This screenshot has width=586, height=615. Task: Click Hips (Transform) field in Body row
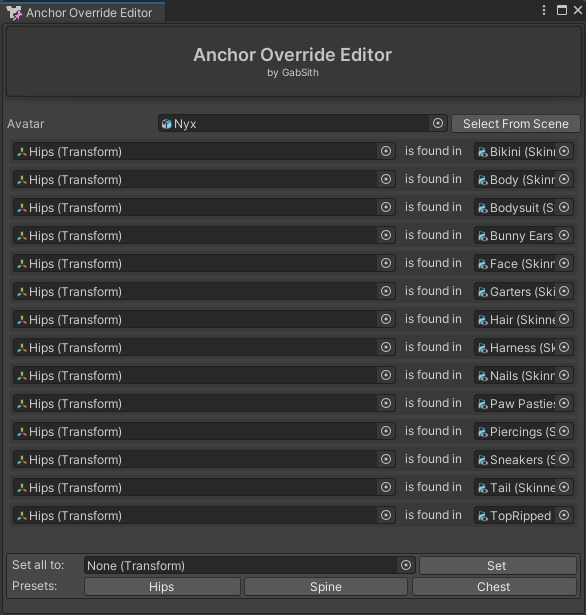tap(204, 179)
